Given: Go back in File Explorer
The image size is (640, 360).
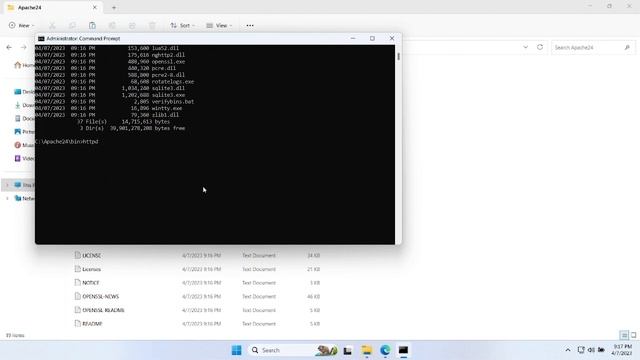Looking at the screenshot, I should pyautogui.click(x=9, y=47).
